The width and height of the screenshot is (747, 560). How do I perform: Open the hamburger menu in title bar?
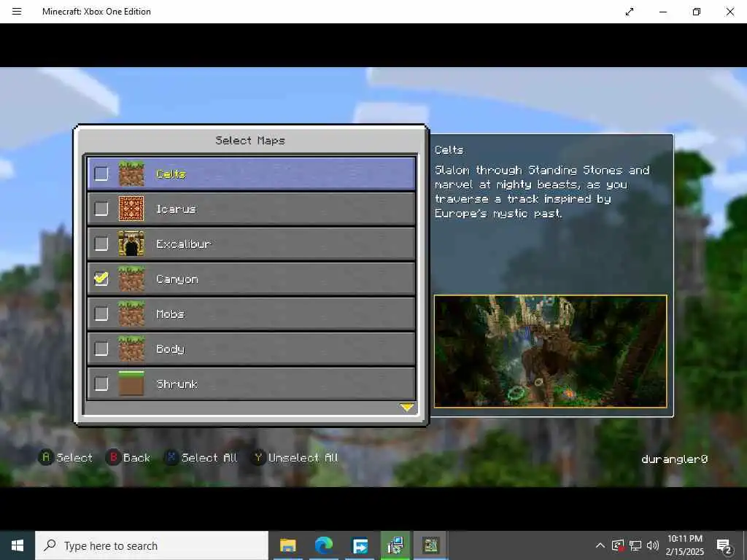point(17,12)
